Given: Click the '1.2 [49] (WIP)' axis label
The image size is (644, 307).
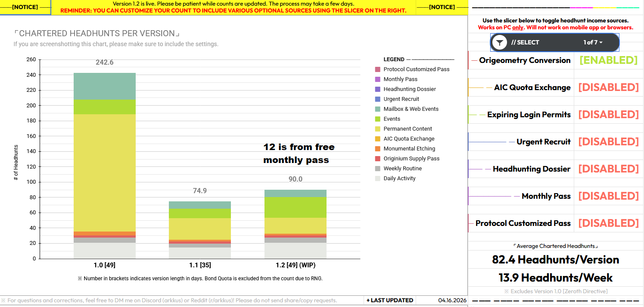Looking at the screenshot, I should point(296,265).
